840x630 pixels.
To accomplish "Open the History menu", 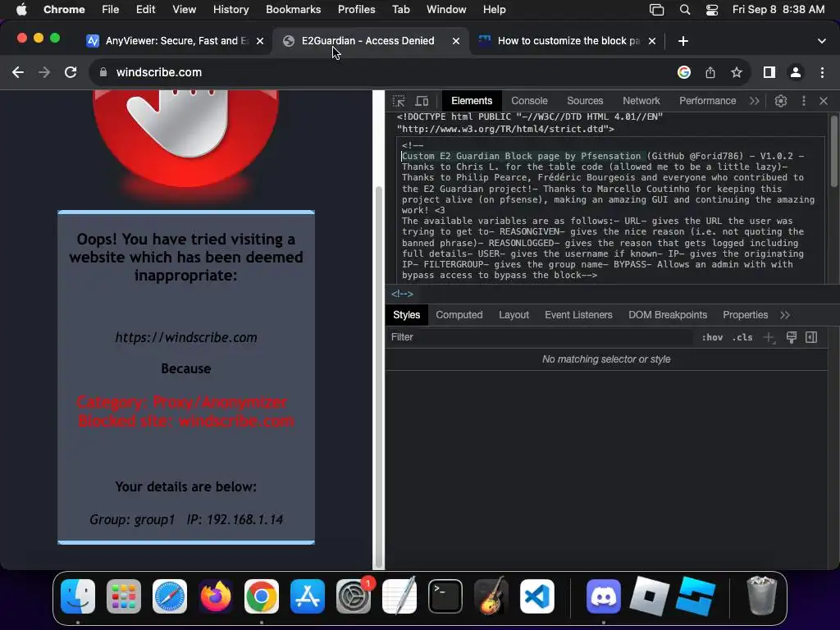I will (231, 10).
